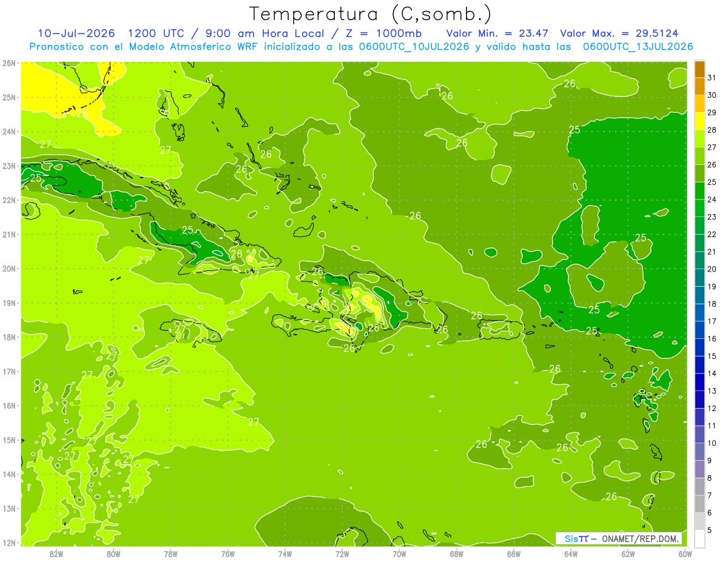Select the "Z = 1000mb" level text
Viewport: 728px width, 562px height.
tap(383, 33)
